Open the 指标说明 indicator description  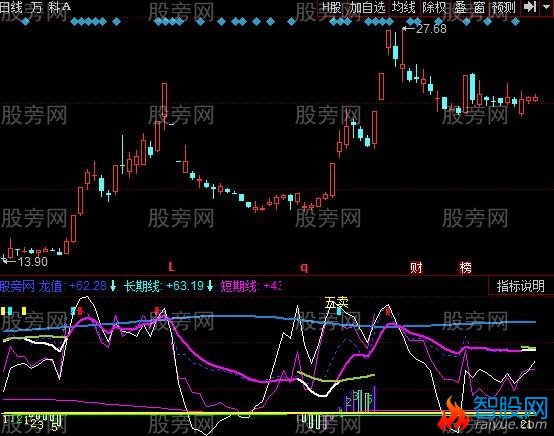tap(520, 286)
